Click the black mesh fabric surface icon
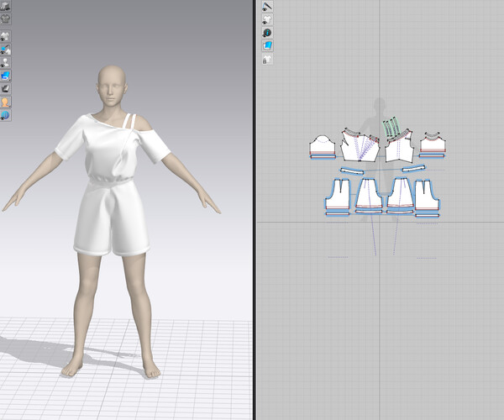Viewport: 504px width, 420px height. (5, 89)
